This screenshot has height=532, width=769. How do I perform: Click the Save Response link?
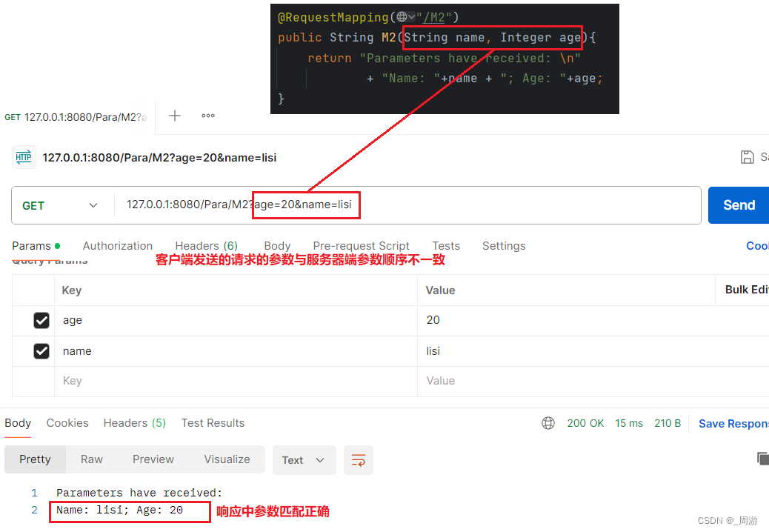pos(733,424)
